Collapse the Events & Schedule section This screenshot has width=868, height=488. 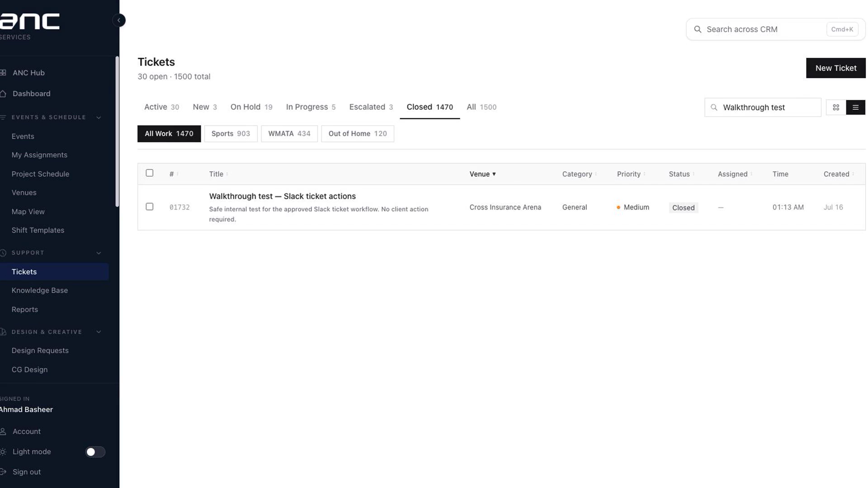(x=99, y=117)
